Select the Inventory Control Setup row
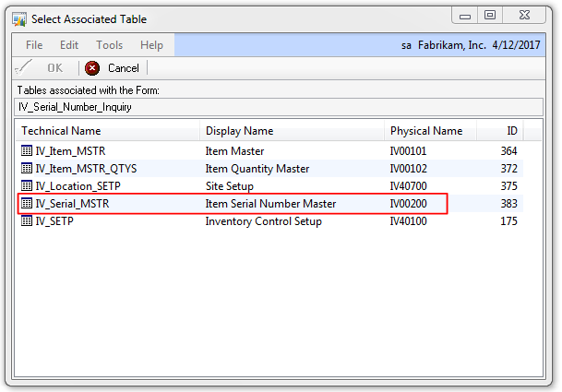 point(263,220)
